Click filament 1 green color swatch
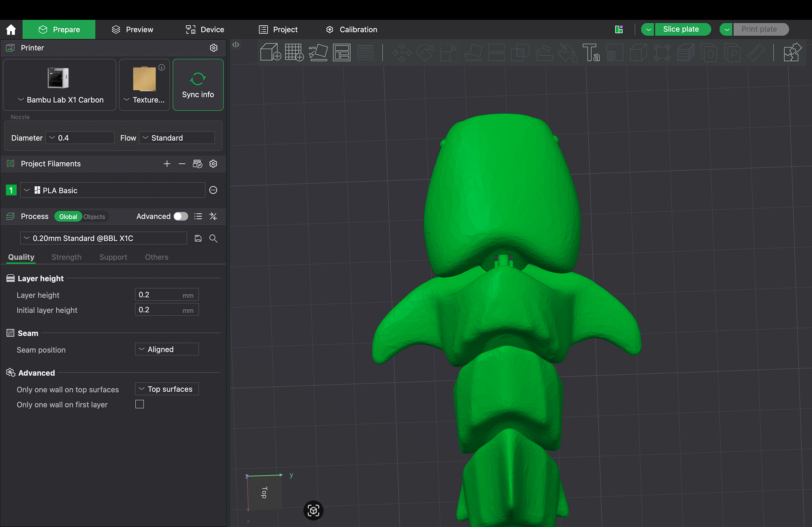 (x=11, y=190)
